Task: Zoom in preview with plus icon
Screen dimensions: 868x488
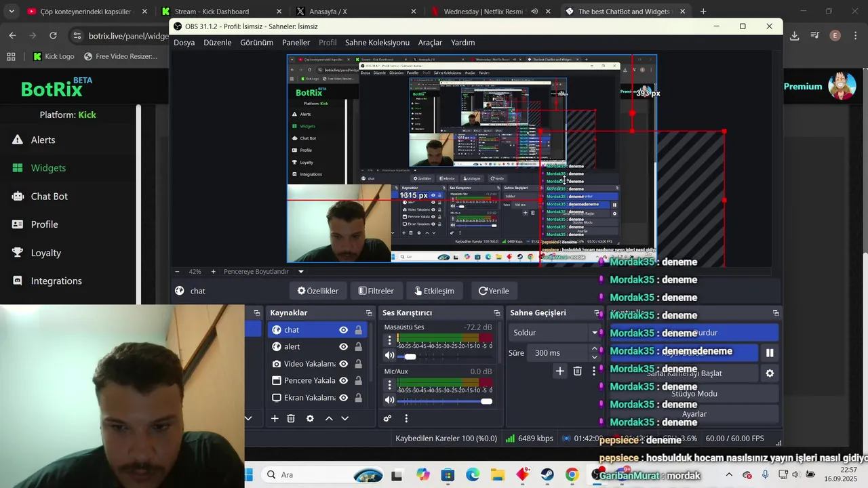Action: 213,271
